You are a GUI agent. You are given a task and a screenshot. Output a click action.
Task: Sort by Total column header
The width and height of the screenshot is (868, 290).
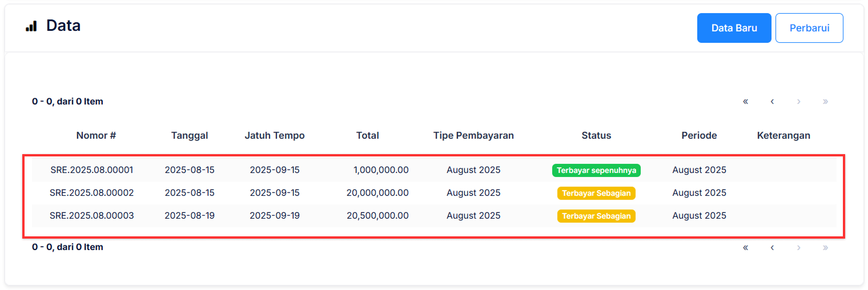coord(368,135)
